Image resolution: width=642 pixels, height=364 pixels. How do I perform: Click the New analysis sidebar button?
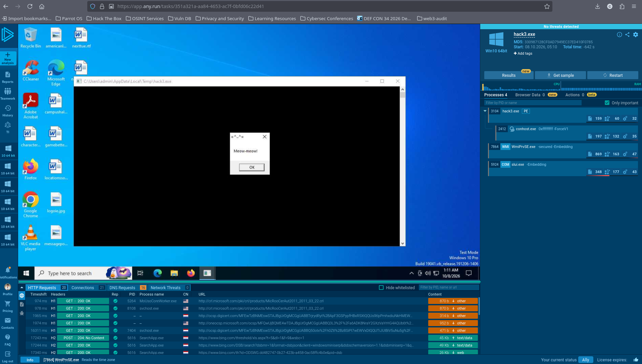[x=8, y=58]
